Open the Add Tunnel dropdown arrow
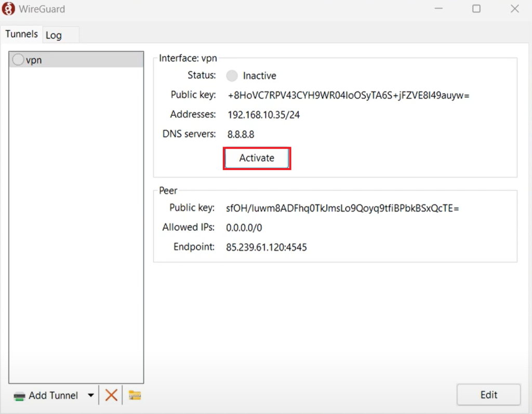The height and width of the screenshot is (414, 532). pyautogui.click(x=90, y=395)
